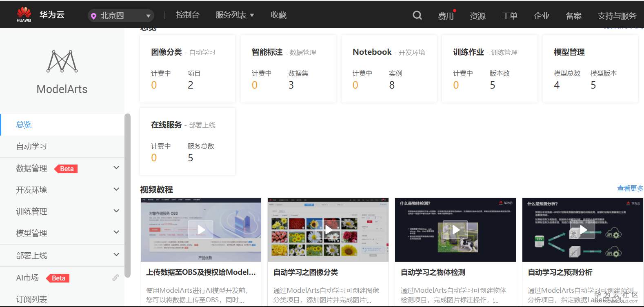This screenshot has height=307, width=644.
Task: Play the 自动学习之图像分类 video
Action: 328,230
